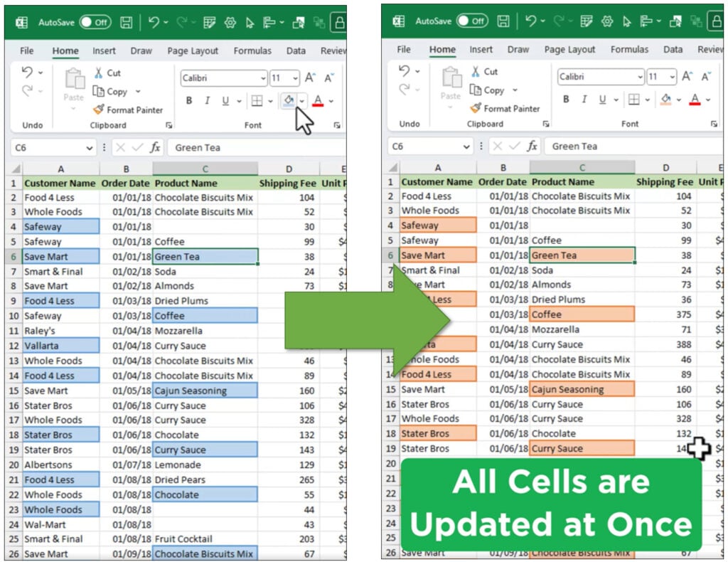Expand the Fill Color arrow in right window
Viewport: 728px width, 562px height.
coord(679,100)
